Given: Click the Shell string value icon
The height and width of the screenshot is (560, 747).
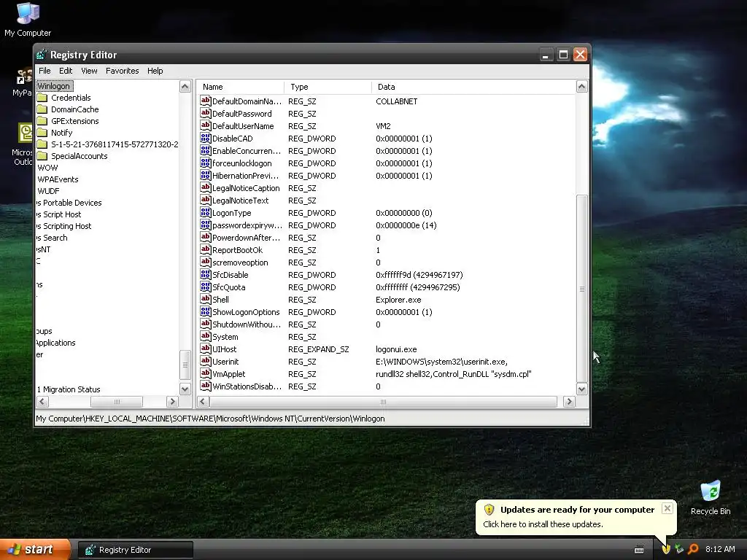Looking at the screenshot, I should [x=205, y=299].
